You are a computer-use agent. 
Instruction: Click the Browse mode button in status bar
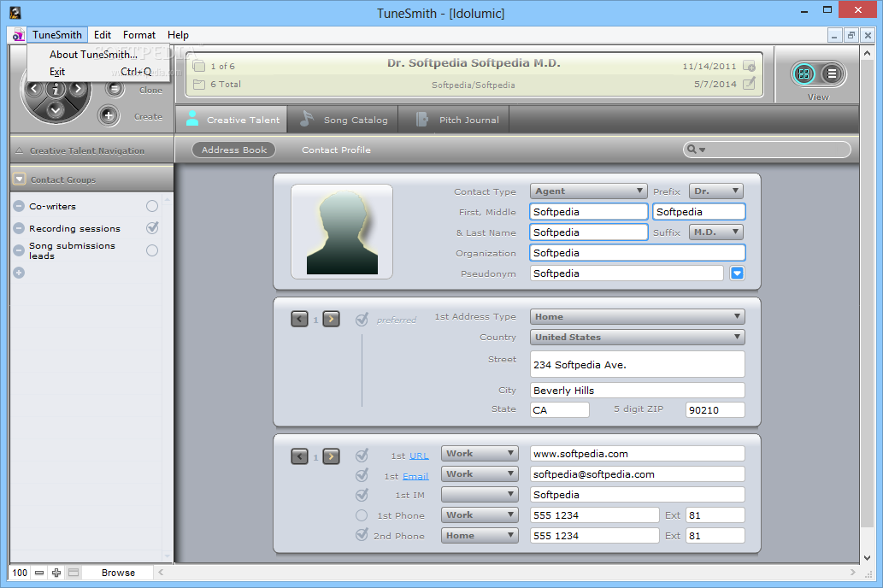118,573
